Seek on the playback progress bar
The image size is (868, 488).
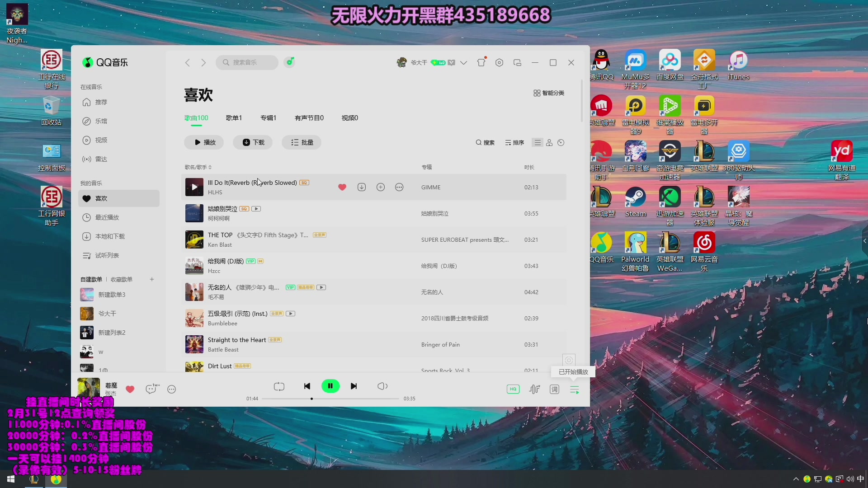point(330,399)
